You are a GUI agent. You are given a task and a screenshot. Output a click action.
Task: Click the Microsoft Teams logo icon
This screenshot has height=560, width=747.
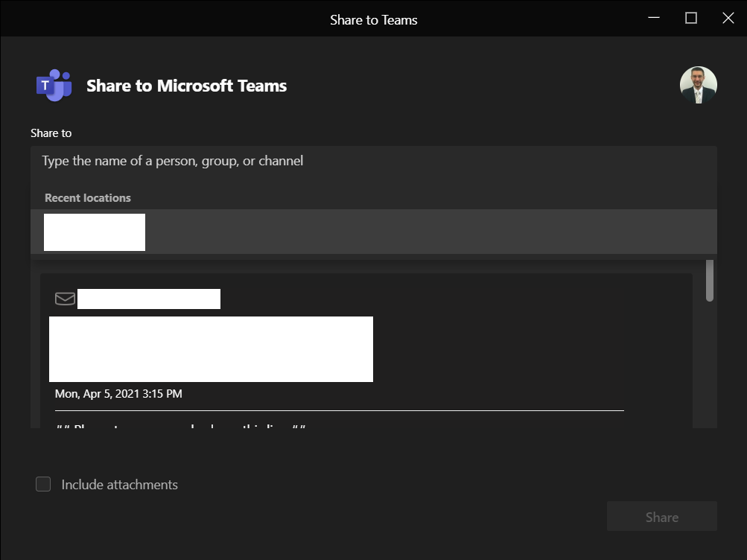(54, 86)
